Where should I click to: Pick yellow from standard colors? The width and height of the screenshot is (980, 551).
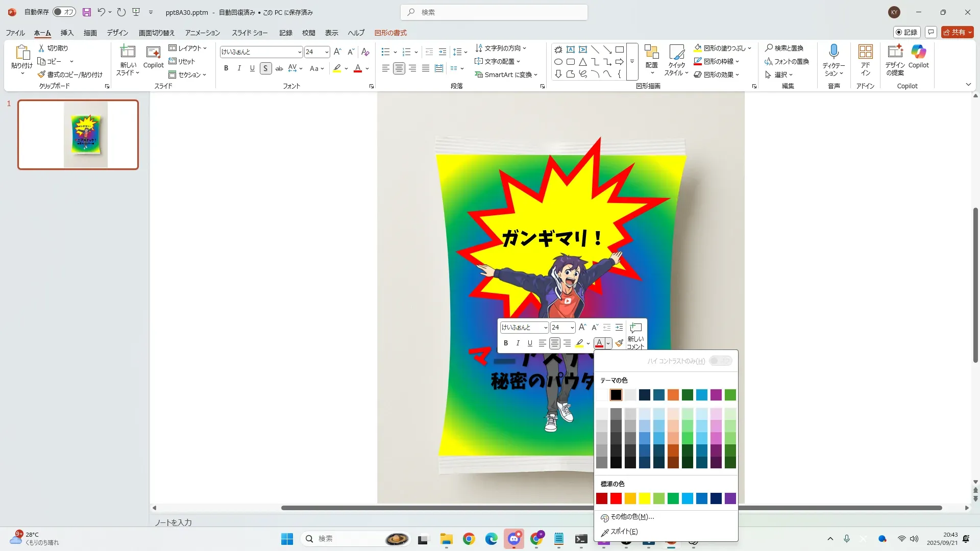[645, 498]
